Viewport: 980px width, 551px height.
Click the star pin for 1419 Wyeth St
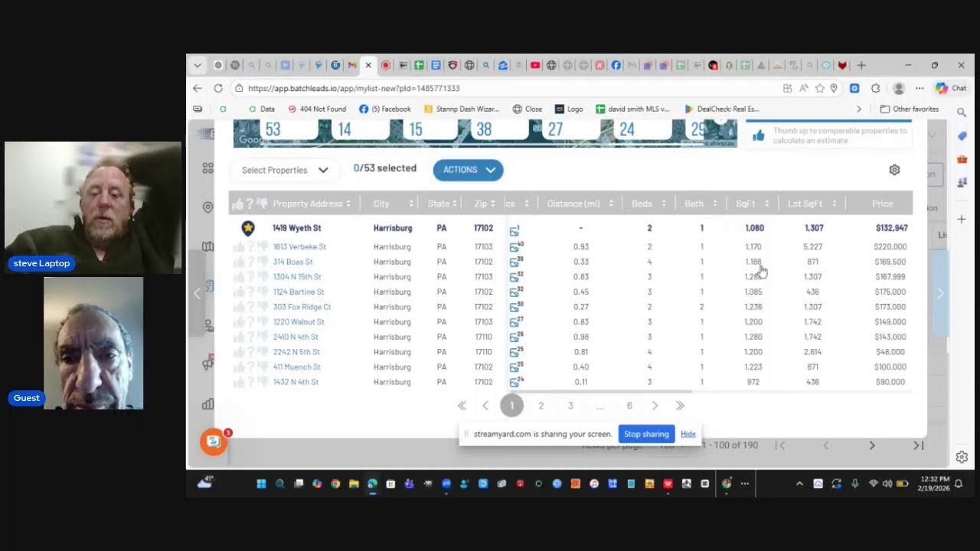coord(248,228)
